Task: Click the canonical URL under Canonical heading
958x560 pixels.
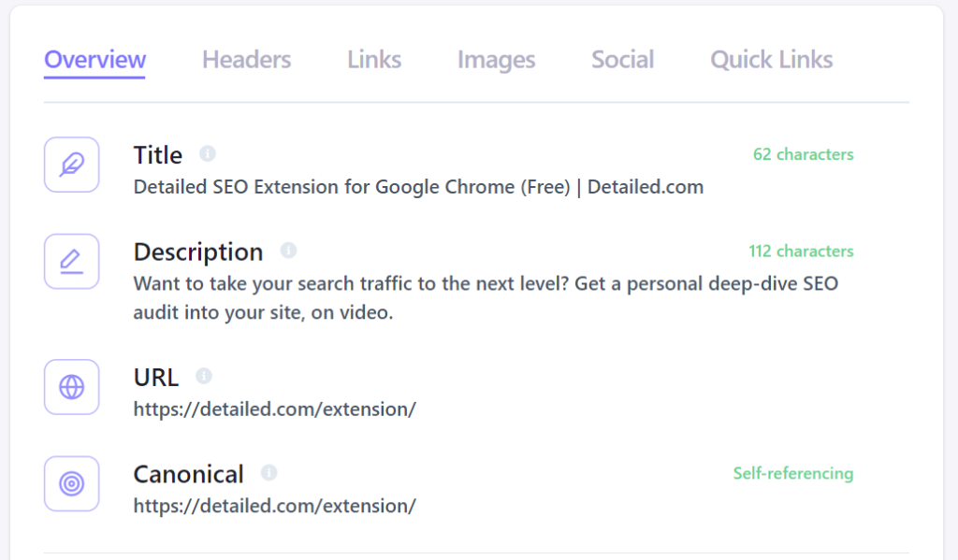Action: click(x=275, y=507)
